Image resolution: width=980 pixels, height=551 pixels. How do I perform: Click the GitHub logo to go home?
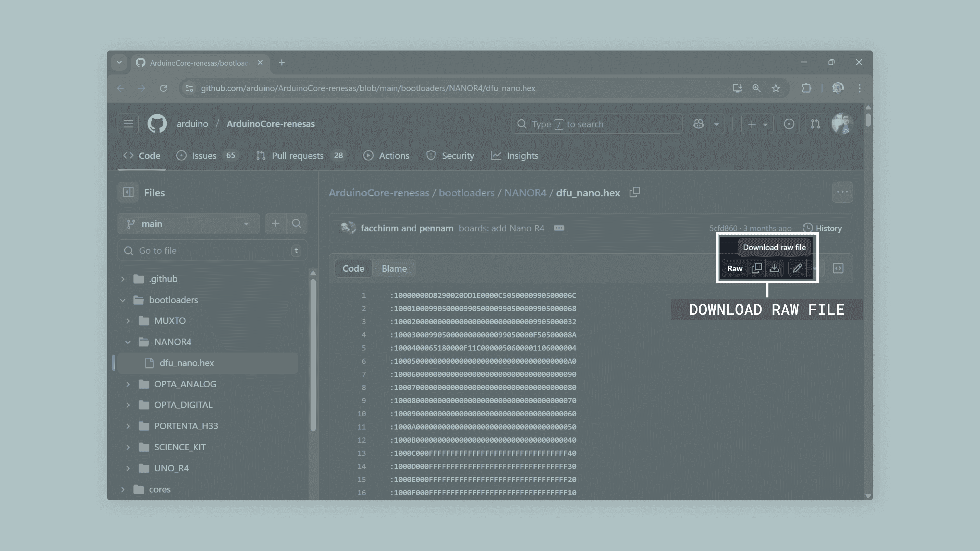157,123
